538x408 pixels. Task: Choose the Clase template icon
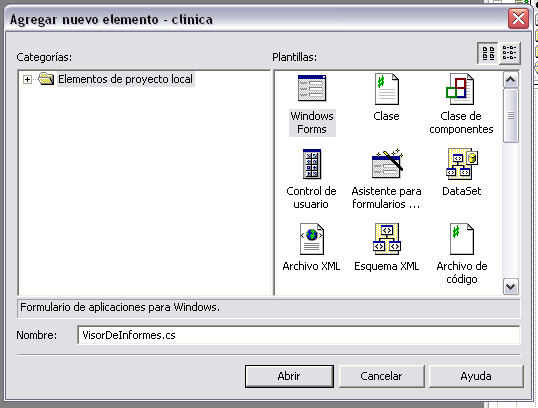pos(387,89)
